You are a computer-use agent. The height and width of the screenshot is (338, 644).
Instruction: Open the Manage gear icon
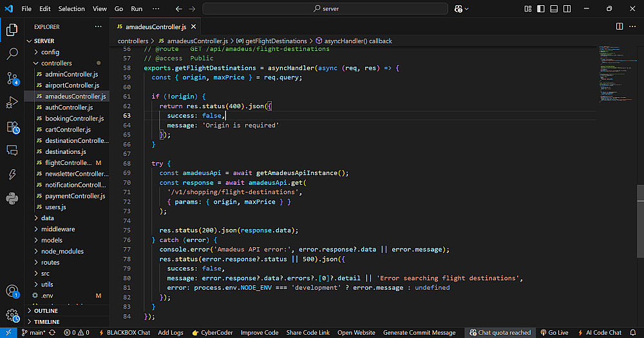pyautogui.click(x=12, y=315)
